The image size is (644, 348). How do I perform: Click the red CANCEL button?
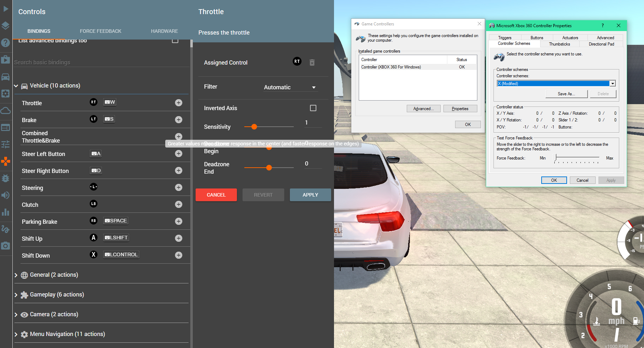coord(216,195)
